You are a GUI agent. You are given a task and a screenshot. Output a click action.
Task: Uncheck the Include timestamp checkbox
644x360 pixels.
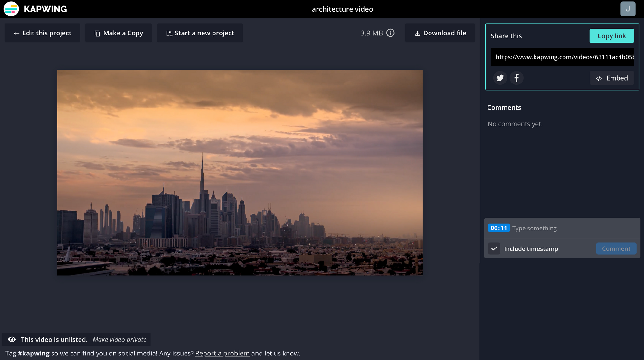(x=494, y=248)
